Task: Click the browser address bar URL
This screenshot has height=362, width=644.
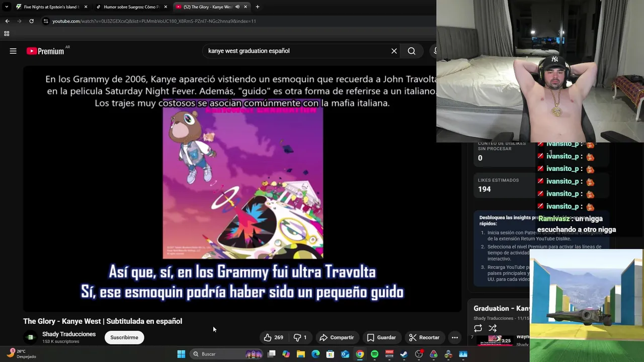Action: click(x=154, y=21)
